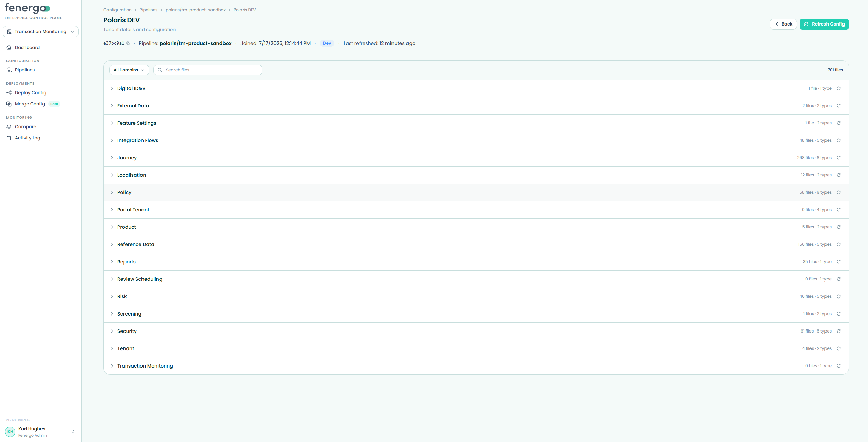Refresh the Transaction Monitoring domain row
Viewport: 868px width, 442px height.
point(839,366)
